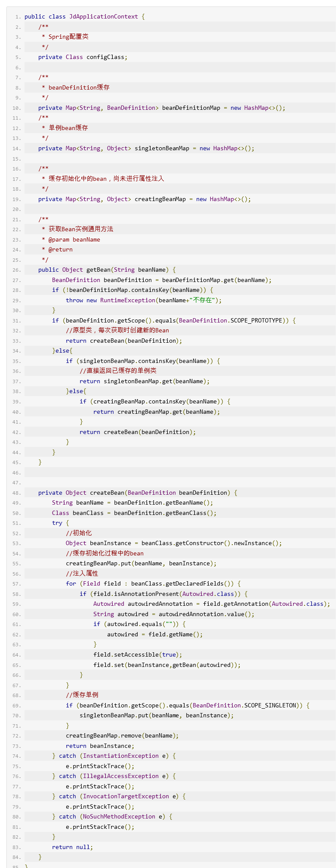Click "return creatingBeanMap.get(beanName);"
336x868 pixels.
[157, 412]
